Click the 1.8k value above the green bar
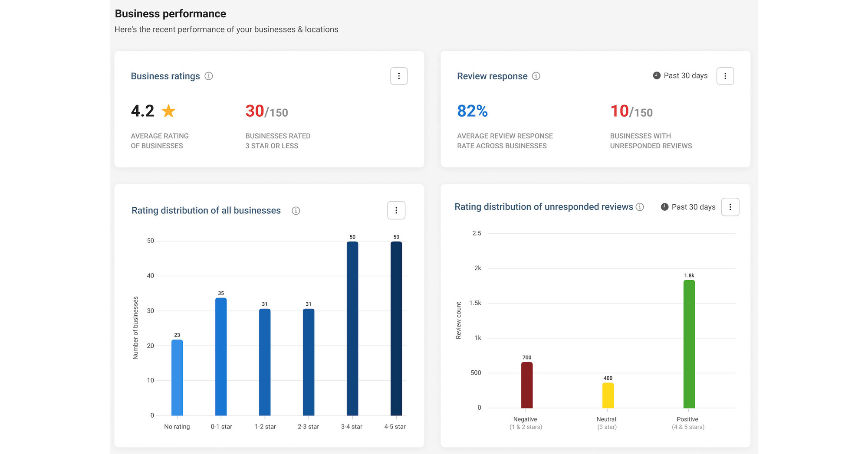The height and width of the screenshot is (454, 868). (x=689, y=275)
